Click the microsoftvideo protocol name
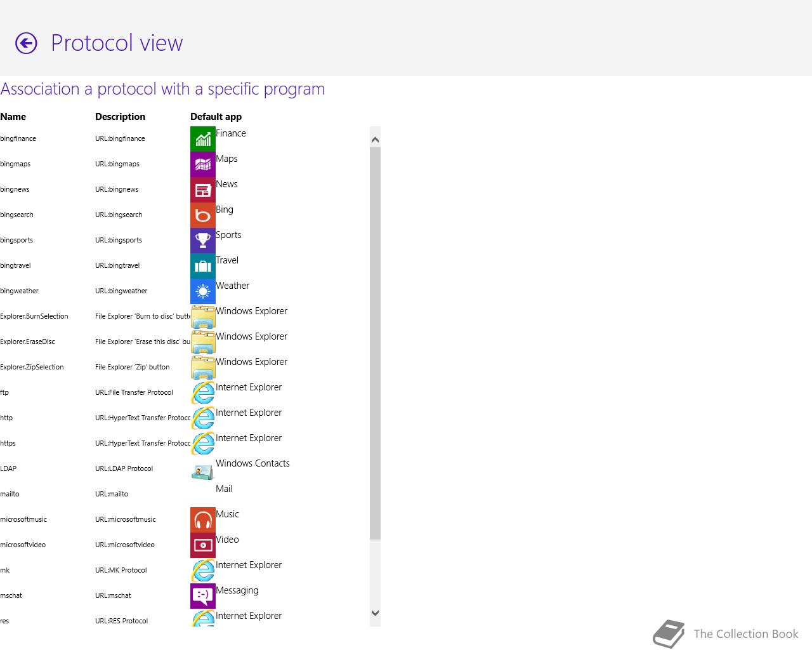Screen dimensions: 812x650 click(23, 545)
